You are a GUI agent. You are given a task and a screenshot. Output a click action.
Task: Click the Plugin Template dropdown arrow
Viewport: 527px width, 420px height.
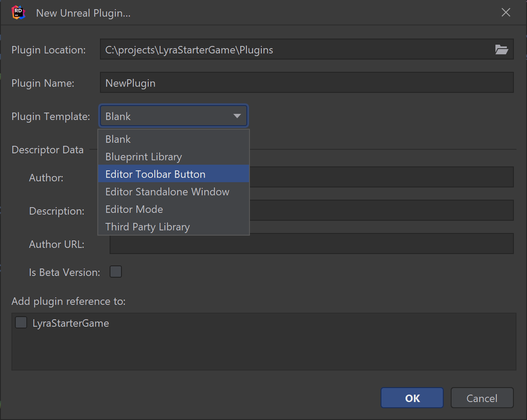tap(237, 116)
